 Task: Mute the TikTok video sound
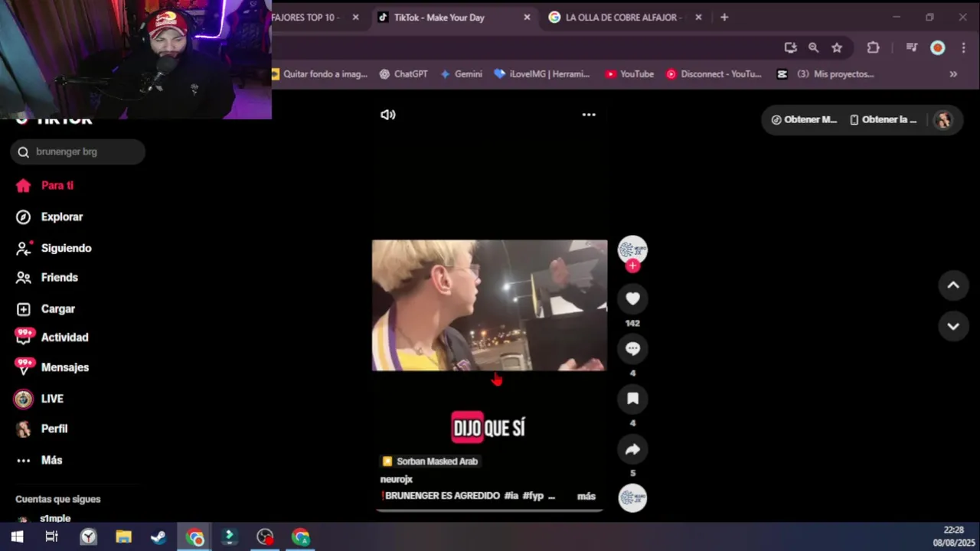[388, 115]
